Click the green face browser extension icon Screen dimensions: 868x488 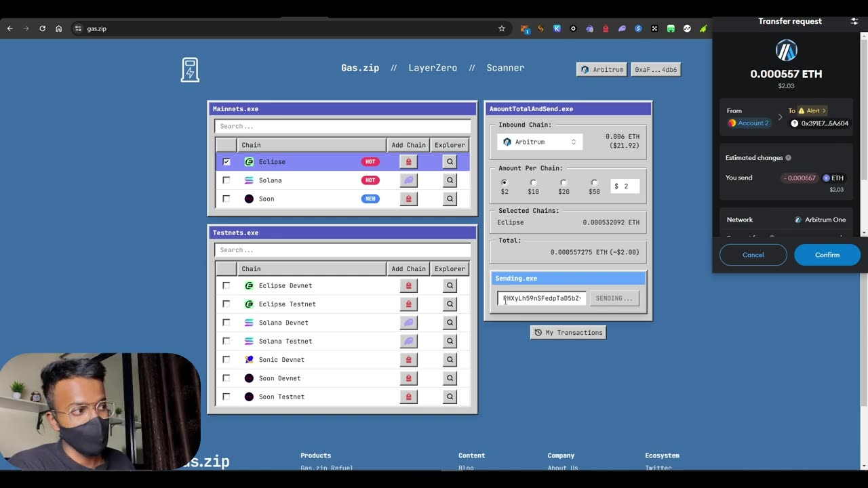coord(671,28)
